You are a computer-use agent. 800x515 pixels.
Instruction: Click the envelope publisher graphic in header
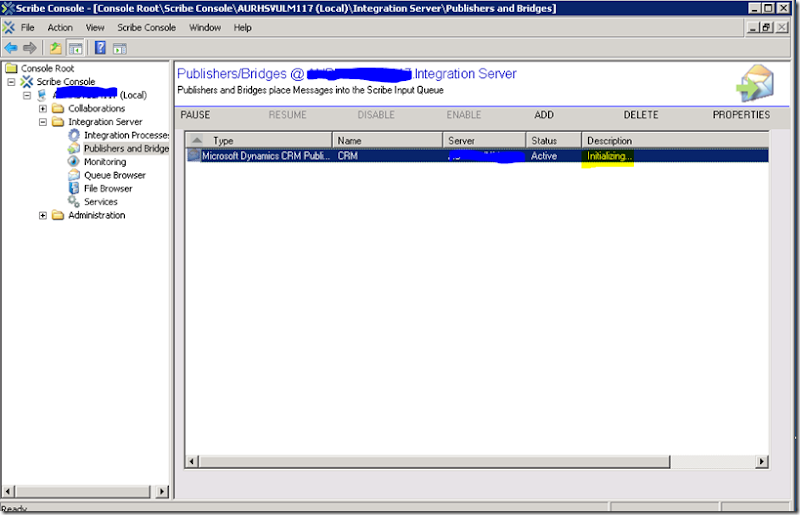click(x=756, y=83)
